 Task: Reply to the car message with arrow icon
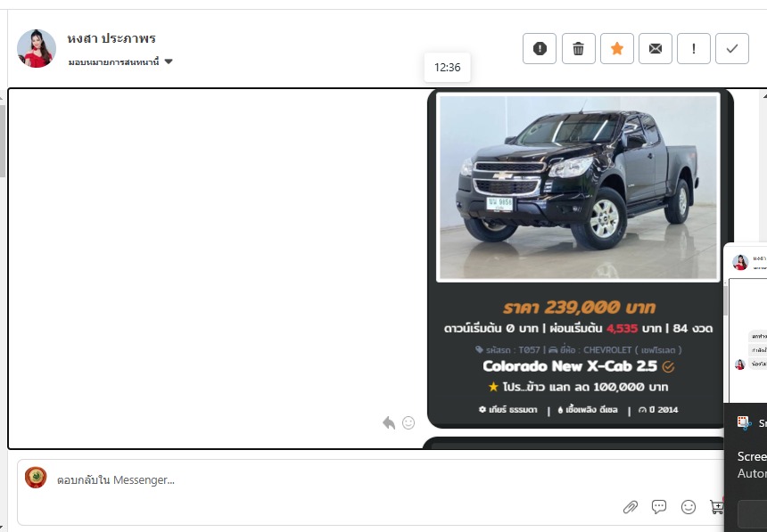pyautogui.click(x=389, y=422)
